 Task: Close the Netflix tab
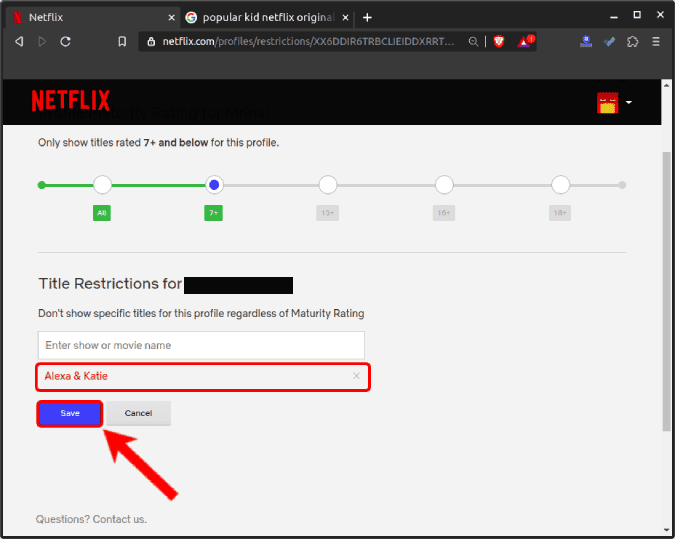point(171,18)
